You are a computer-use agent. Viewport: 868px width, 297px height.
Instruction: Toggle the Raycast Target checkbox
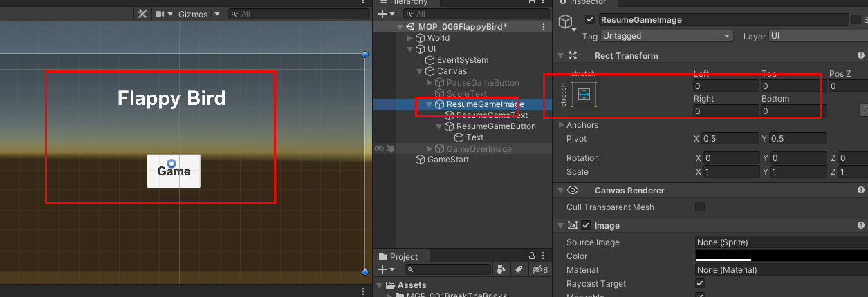(700, 284)
